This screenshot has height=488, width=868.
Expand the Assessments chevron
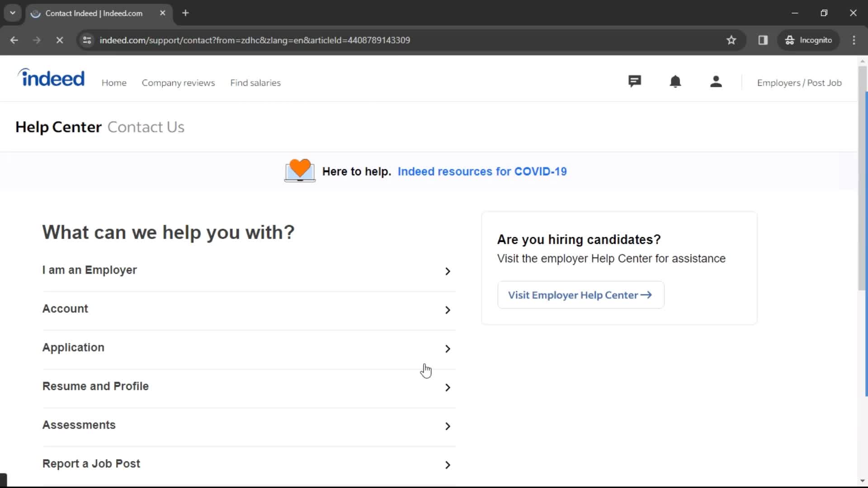tap(448, 427)
